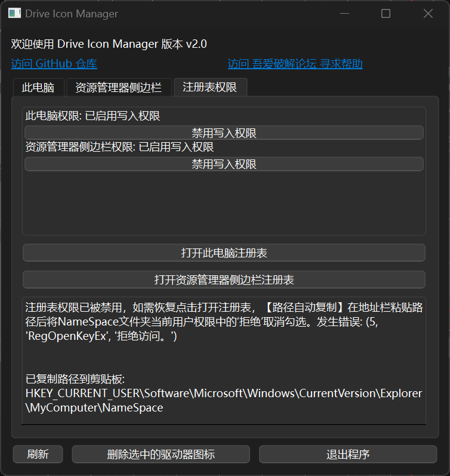Click the 打开资源管理器侧边栏注册表 button
This screenshot has height=476, width=450.
tap(224, 280)
